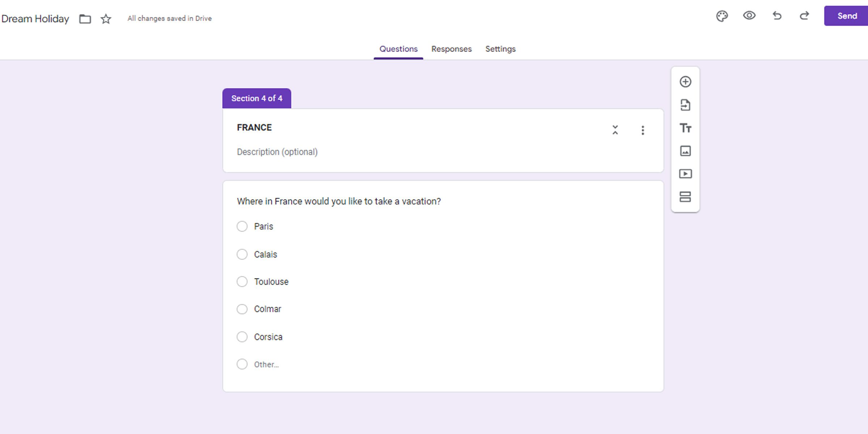Click the add image icon
The image size is (868, 434).
(x=685, y=150)
